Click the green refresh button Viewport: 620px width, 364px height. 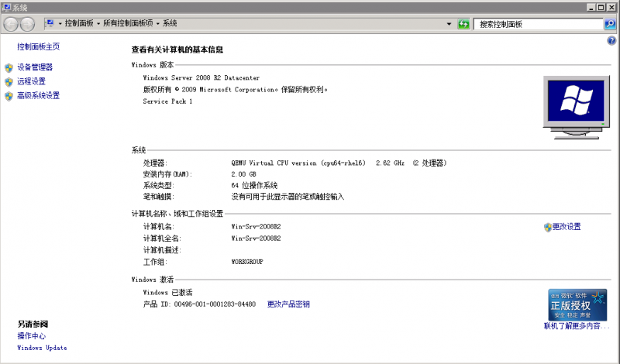pos(463,24)
